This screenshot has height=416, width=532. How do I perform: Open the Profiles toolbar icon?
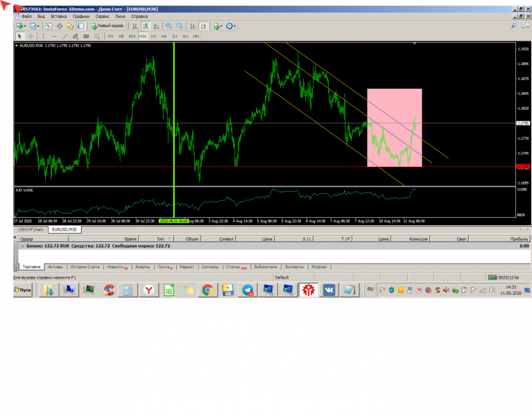[33, 26]
